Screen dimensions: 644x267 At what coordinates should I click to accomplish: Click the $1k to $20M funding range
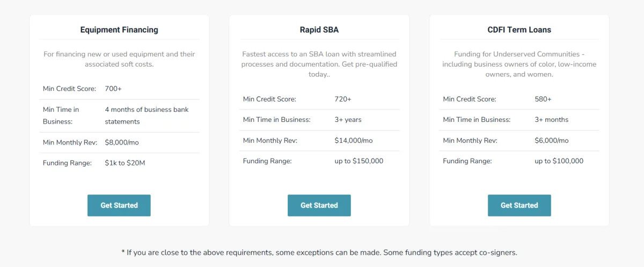coord(125,163)
